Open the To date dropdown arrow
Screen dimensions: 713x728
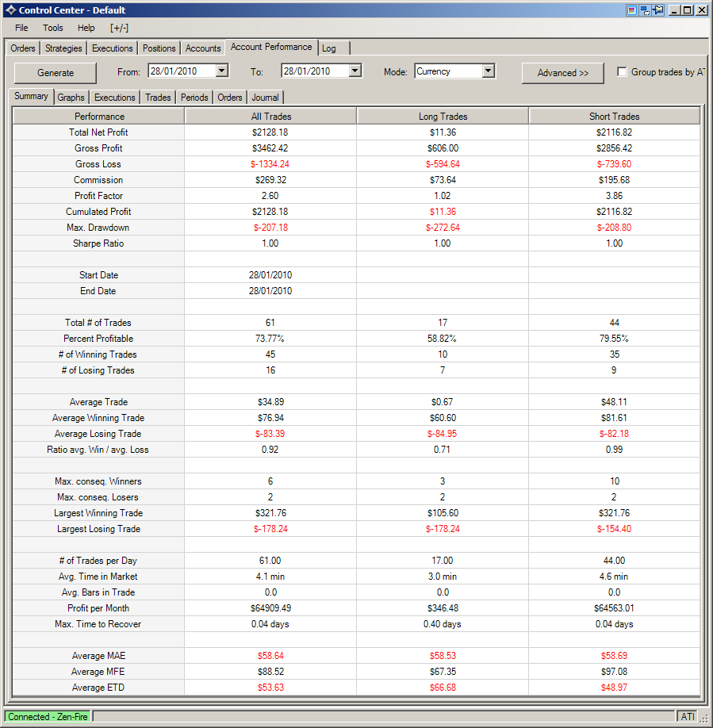tap(355, 71)
